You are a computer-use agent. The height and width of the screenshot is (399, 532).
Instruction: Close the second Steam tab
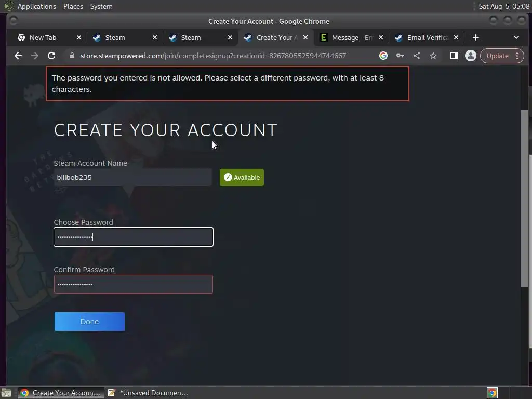tap(230, 37)
